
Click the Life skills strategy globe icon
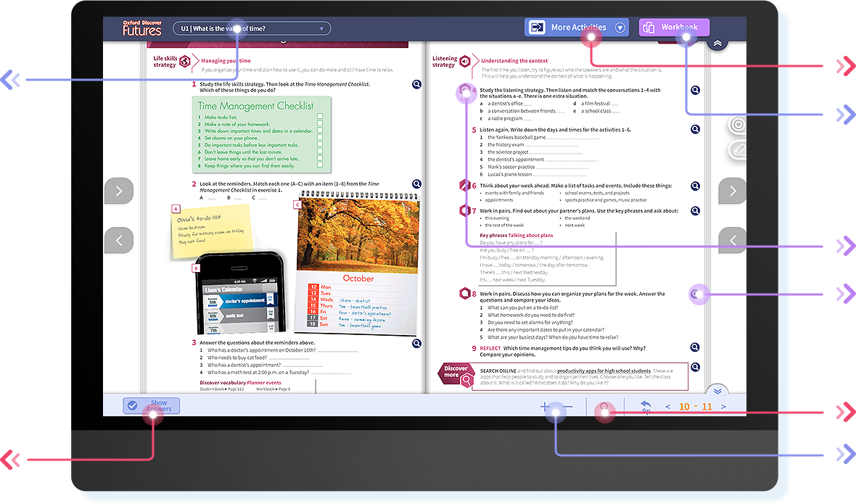point(185,62)
